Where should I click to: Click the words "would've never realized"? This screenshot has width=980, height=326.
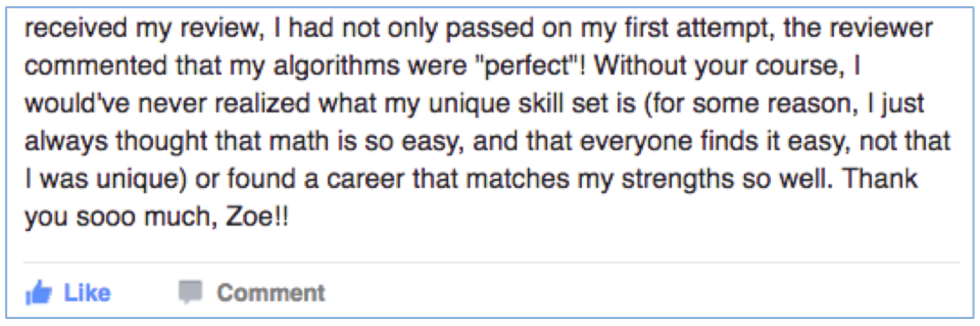[x=167, y=104]
